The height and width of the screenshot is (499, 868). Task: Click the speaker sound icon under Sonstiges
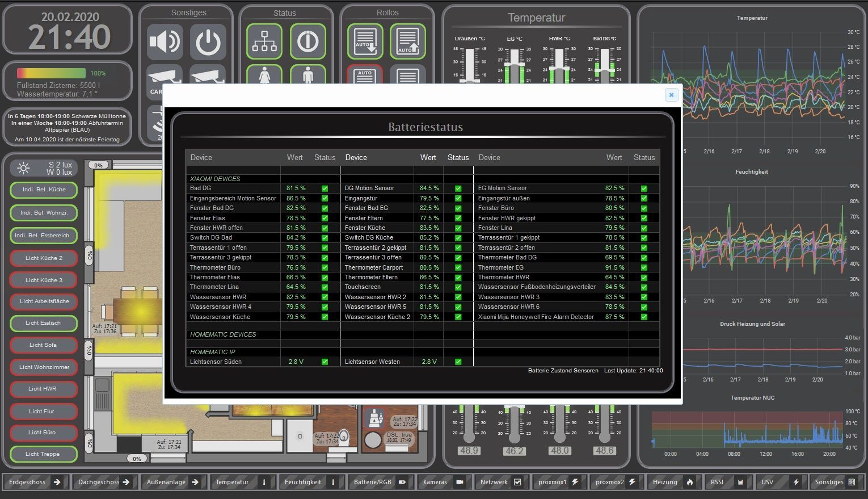(165, 42)
